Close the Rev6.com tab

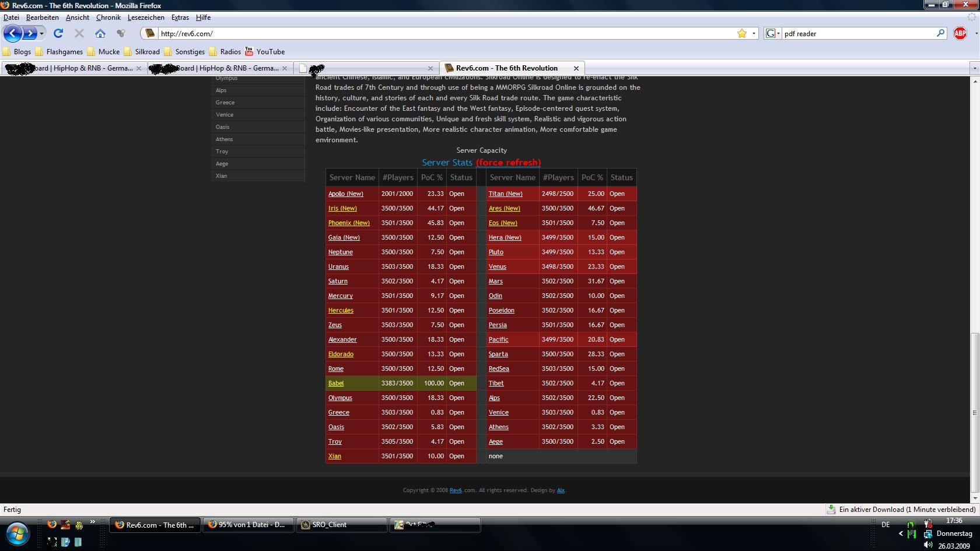[x=576, y=68]
